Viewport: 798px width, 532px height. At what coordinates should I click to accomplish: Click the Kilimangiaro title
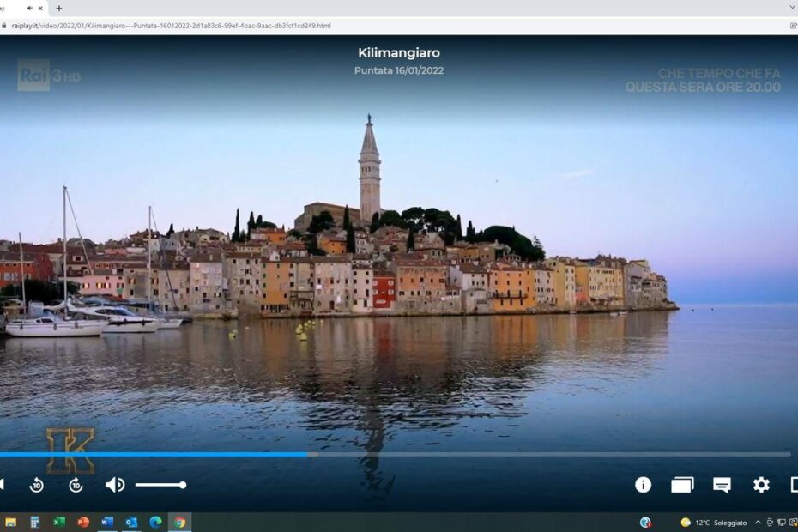398,52
